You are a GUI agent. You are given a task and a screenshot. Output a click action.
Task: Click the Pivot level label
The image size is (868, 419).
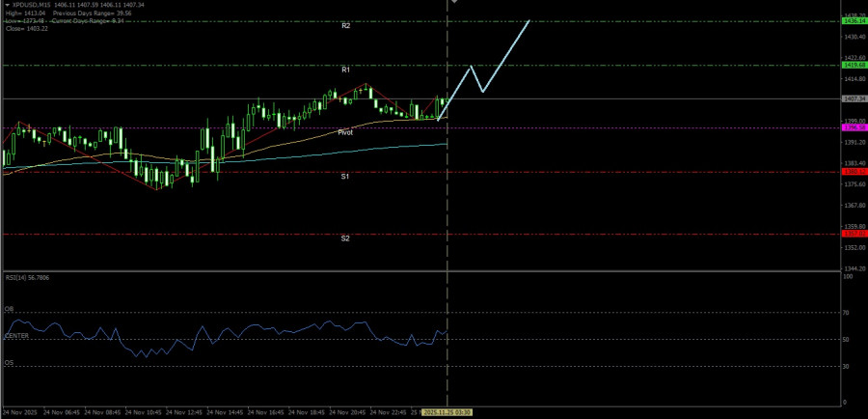coord(345,132)
